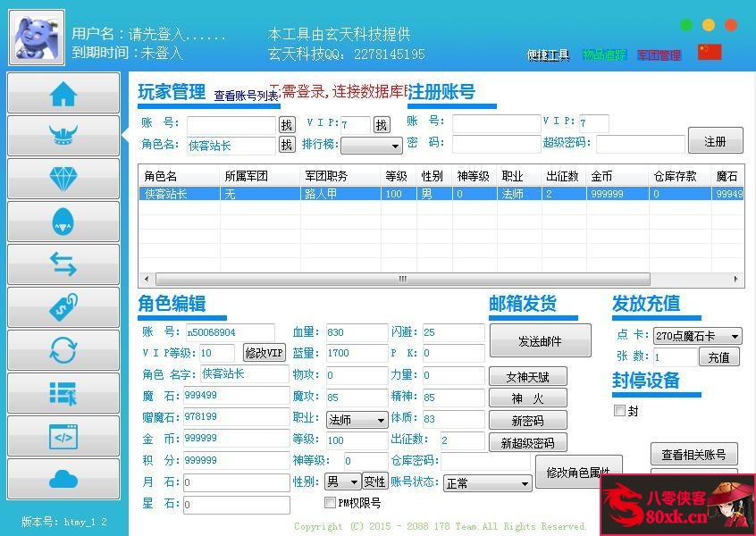Select the cloud icon at the sidebar bottom
Viewport: 756px width, 536px height.
point(62,478)
